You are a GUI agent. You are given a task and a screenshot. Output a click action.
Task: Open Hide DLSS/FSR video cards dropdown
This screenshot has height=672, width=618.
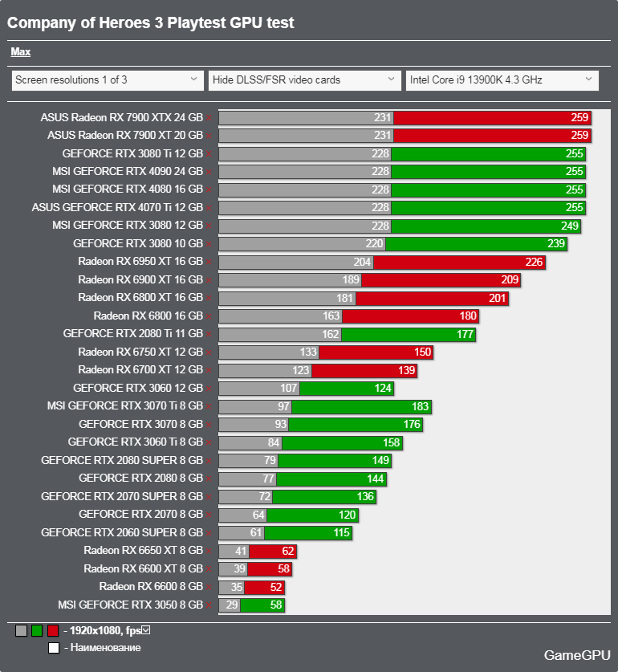pyautogui.click(x=305, y=80)
